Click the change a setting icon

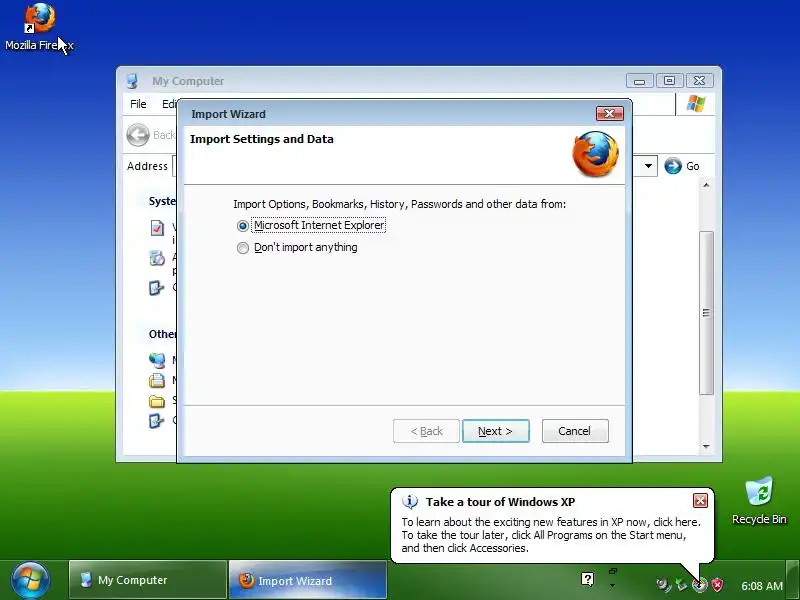click(x=157, y=288)
